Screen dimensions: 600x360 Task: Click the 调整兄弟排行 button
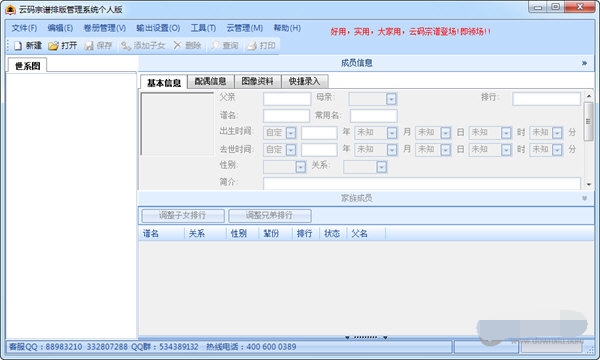click(270, 215)
